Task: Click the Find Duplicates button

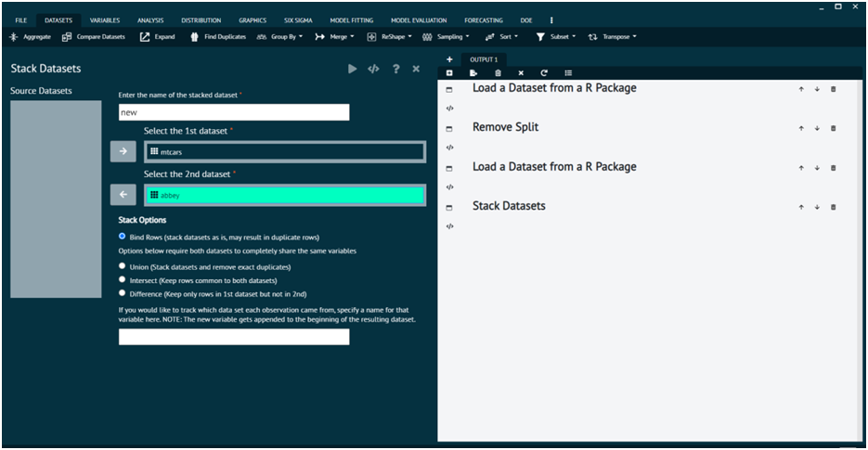Action: coord(218,37)
